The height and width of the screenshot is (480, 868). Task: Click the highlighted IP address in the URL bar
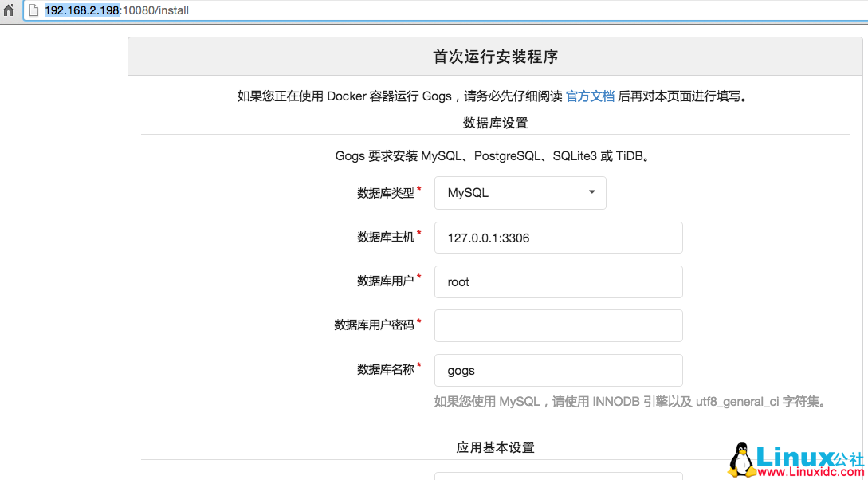(x=82, y=10)
